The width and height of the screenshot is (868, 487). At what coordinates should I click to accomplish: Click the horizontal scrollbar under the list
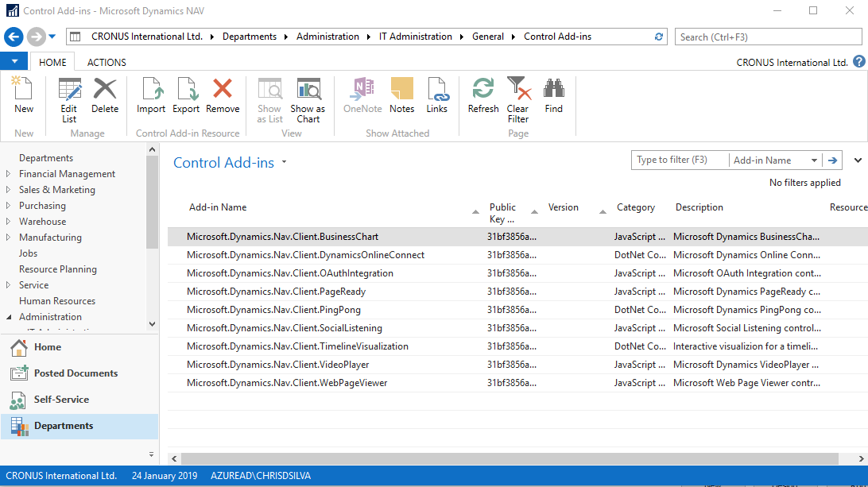coord(510,458)
